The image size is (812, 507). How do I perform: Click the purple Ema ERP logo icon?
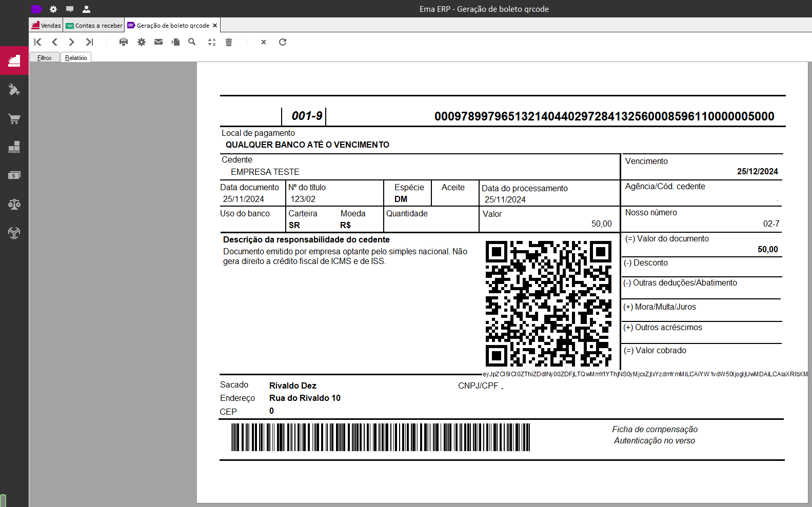(x=36, y=9)
